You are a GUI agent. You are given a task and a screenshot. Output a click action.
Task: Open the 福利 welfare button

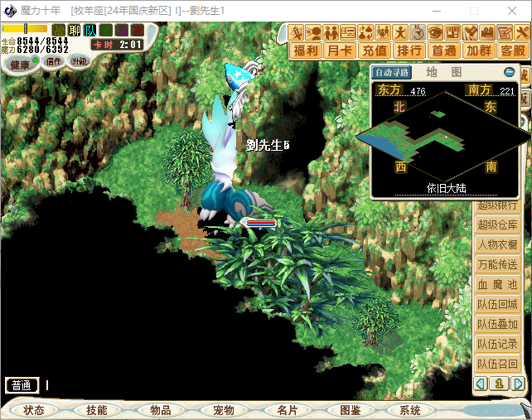[305, 51]
